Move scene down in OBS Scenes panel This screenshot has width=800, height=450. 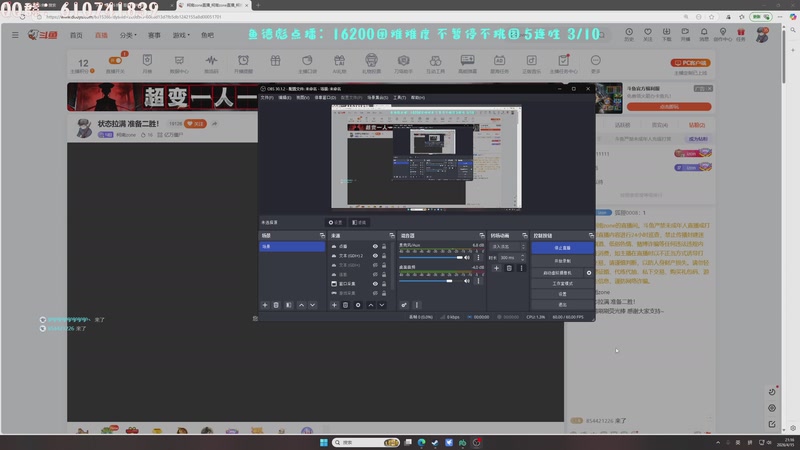[x=313, y=305]
